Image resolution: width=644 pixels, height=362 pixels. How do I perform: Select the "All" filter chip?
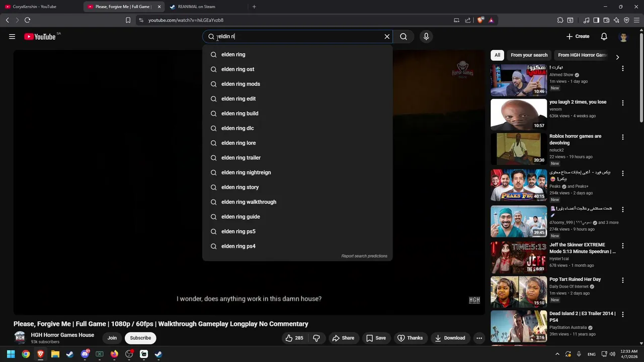[497, 55]
